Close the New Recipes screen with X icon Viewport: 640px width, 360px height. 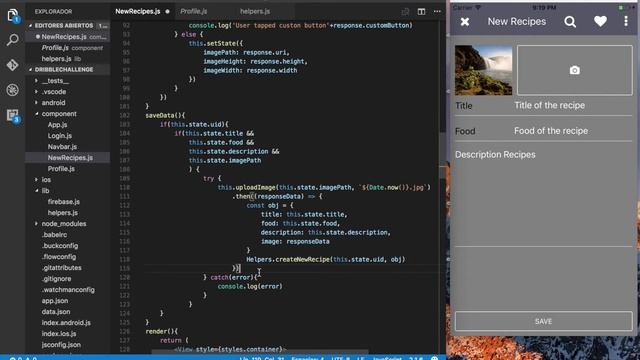[x=465, y=22]
